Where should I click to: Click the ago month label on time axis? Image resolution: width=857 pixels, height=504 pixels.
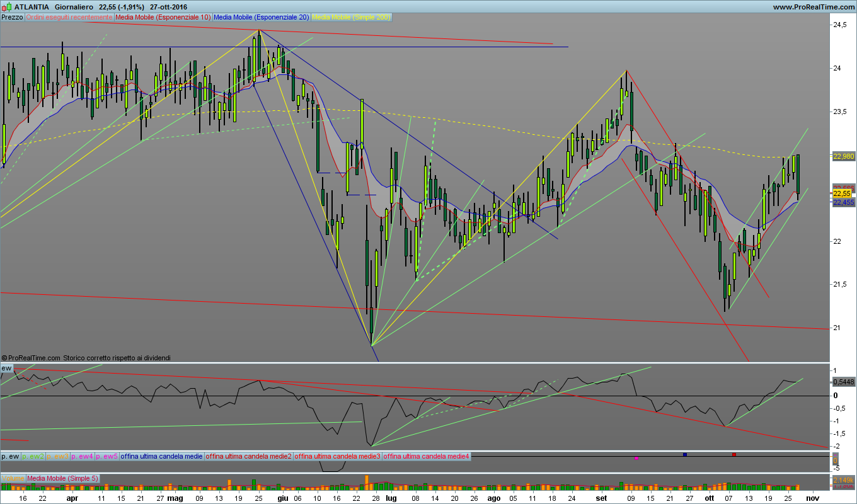[494, 498]
